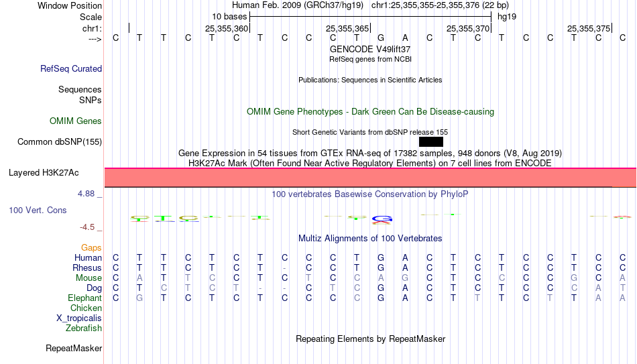Select the Mouse species label
This screenshot has width=637, height=364.
[x=89, y=278]
